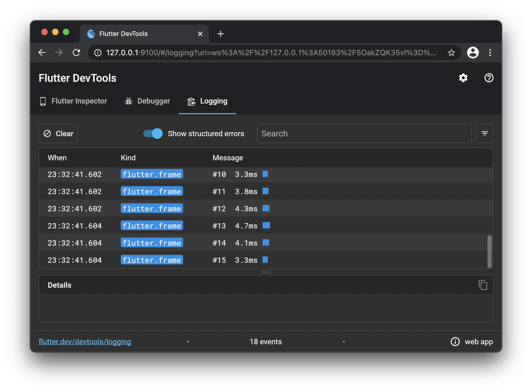
Task: Click the browser address bar URL
Action: click(x=271, y=53)
